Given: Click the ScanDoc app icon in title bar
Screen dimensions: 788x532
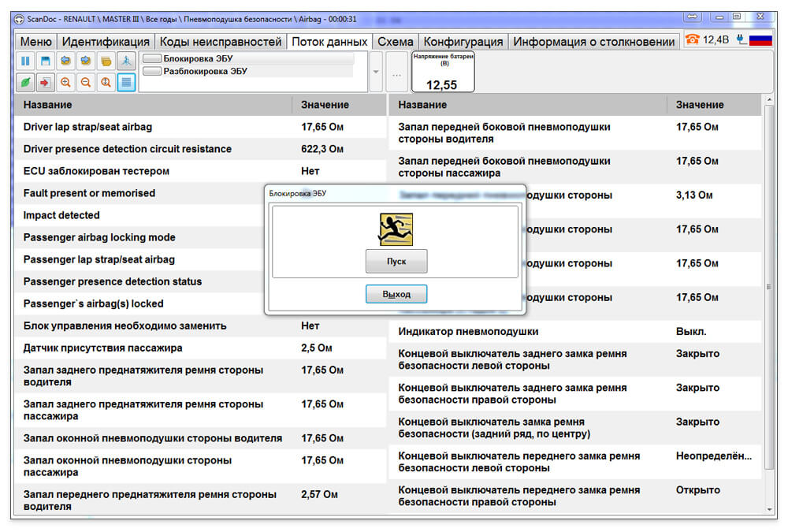Looking at the screenshot, I should pyautogui.click(x=19, y=19).
